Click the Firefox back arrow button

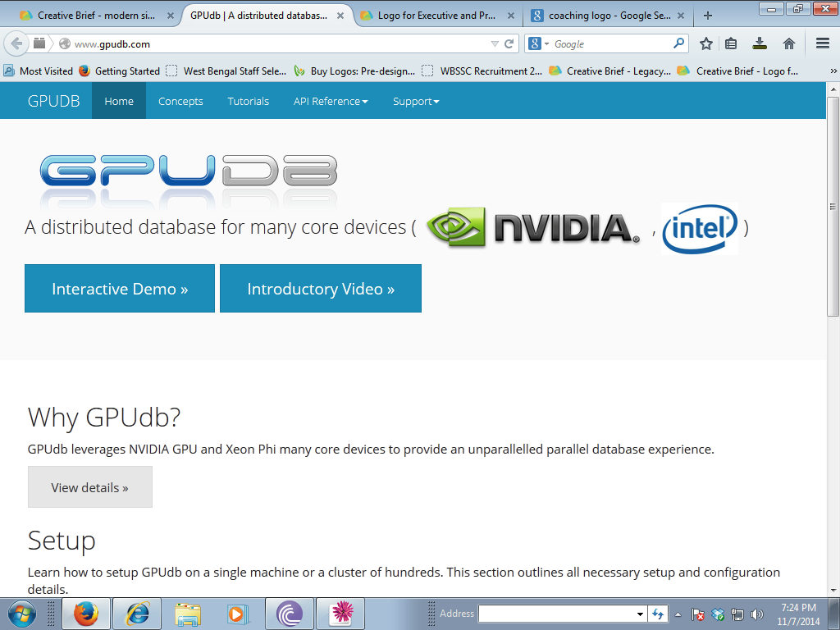click(x=16, y=43)
